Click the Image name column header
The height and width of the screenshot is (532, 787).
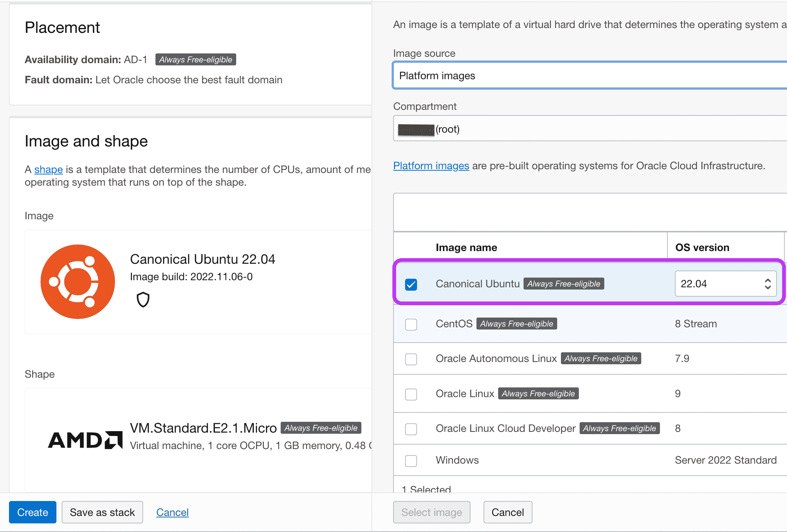tap(466, 247)
